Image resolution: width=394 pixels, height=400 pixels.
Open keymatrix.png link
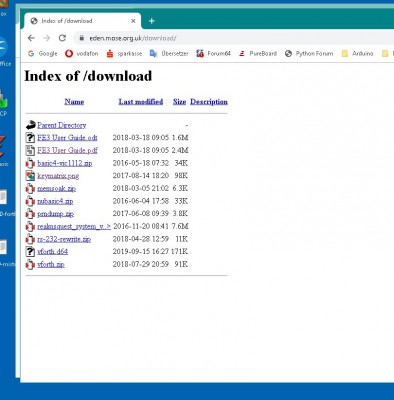tap(58, 176)
